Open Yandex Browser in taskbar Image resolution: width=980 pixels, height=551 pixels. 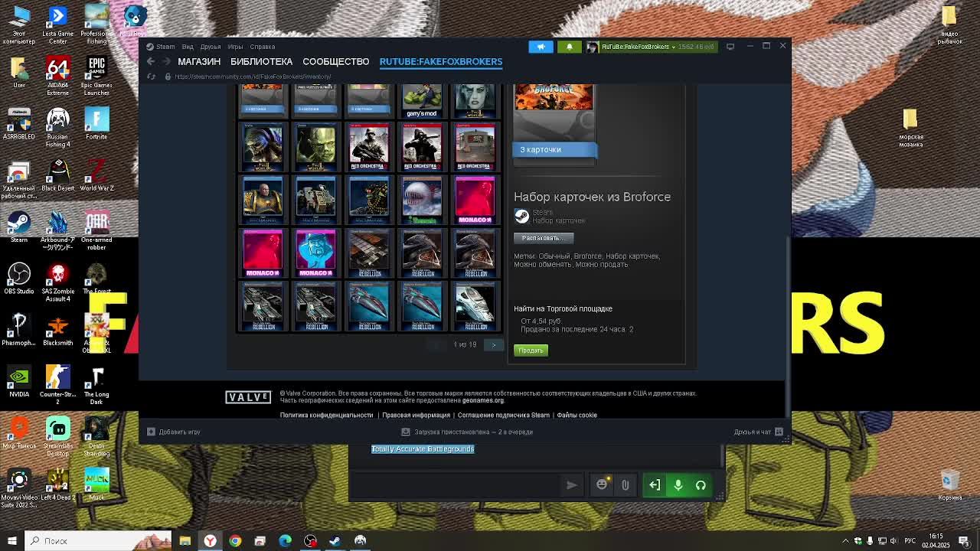[209, 541]
